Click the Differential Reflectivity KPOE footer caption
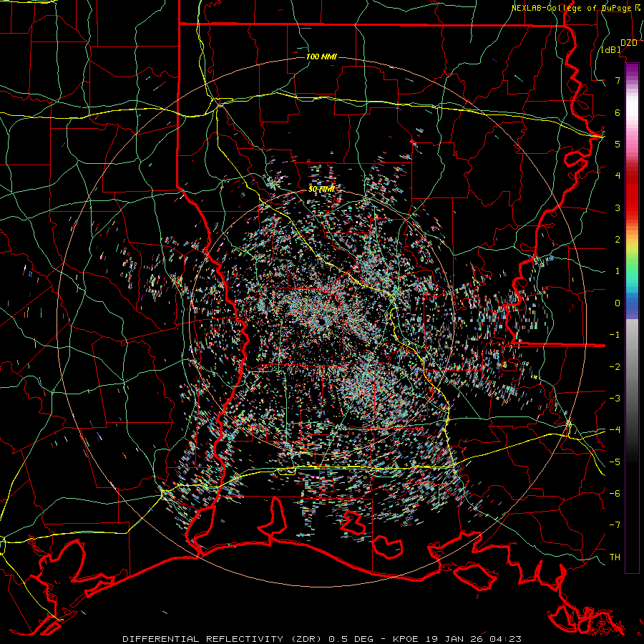The height and width of the screenshot is (644, 644). pyautogui.click(x=322, y=639)
